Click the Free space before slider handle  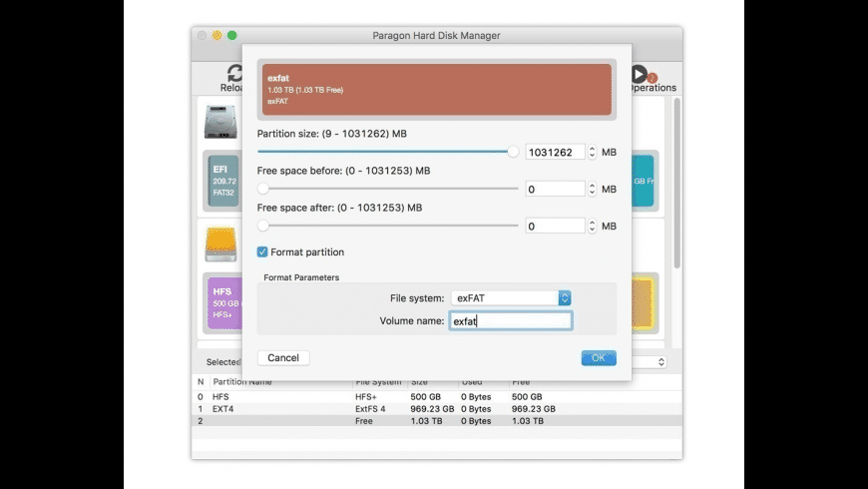point(263,189)
